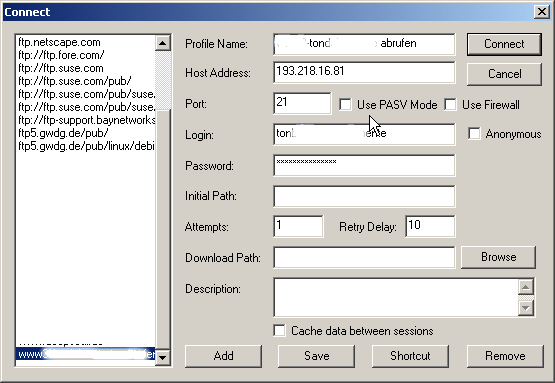Select ftp5.gwdg.de/pub/ profile entry
The height and width of the screenshot is (383, 555).
coord(86,133)
